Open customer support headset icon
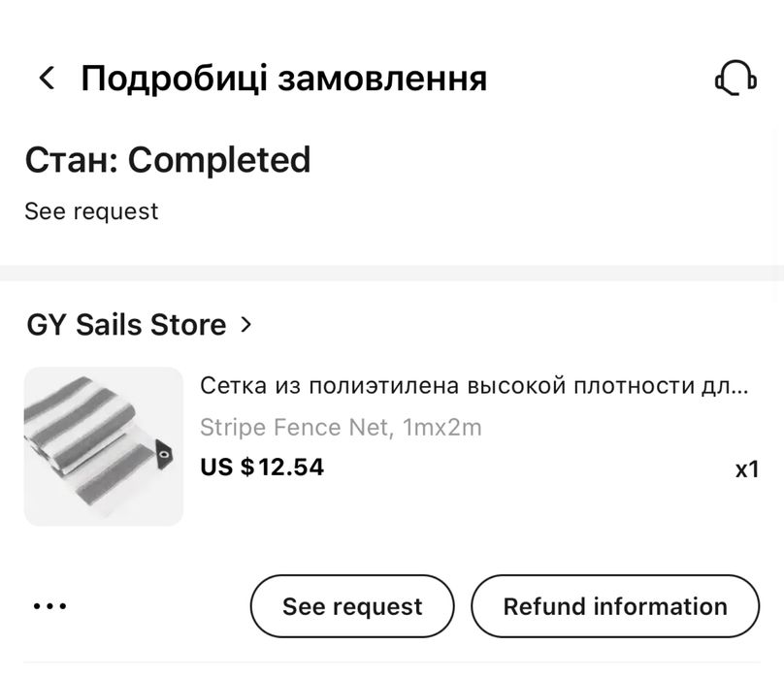The image size is (784, 678). click(x=735, y=79)
